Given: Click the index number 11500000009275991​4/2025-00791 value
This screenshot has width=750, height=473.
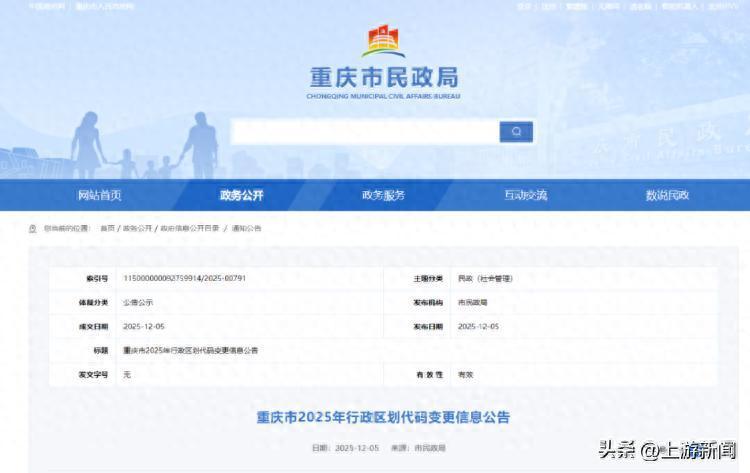Looking at the screenshot, I should 184,278.
